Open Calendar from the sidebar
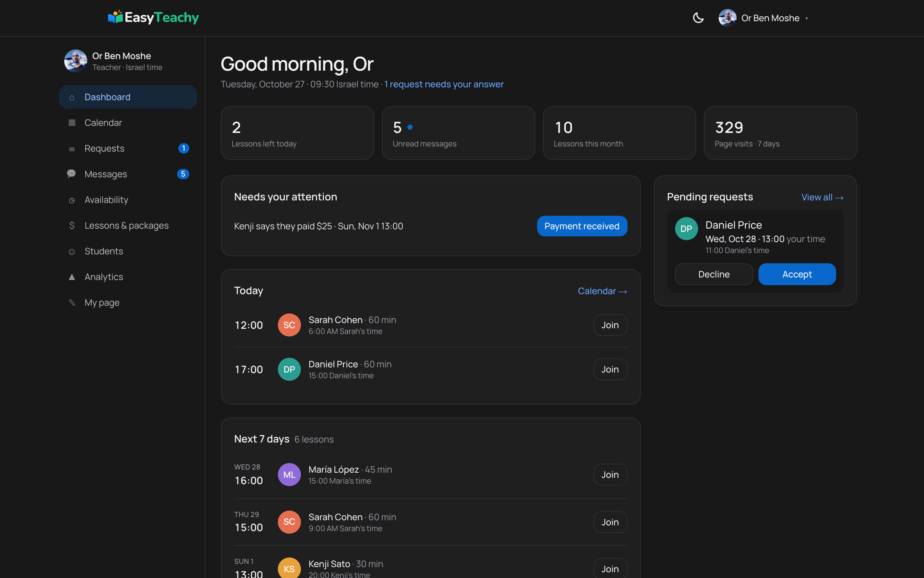This screenshot has width=924, height=578. click(128, 123)
